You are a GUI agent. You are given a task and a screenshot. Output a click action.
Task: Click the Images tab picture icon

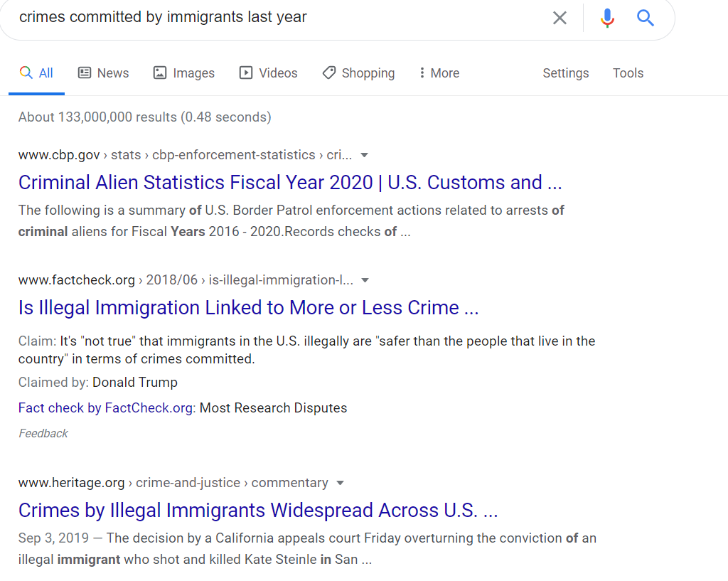pyautogui.click(x=160, y=73)
